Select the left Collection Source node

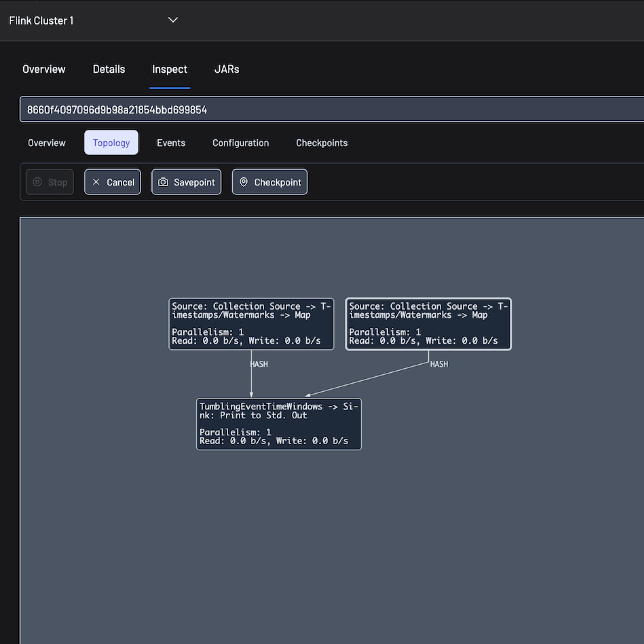pos(251,324)
